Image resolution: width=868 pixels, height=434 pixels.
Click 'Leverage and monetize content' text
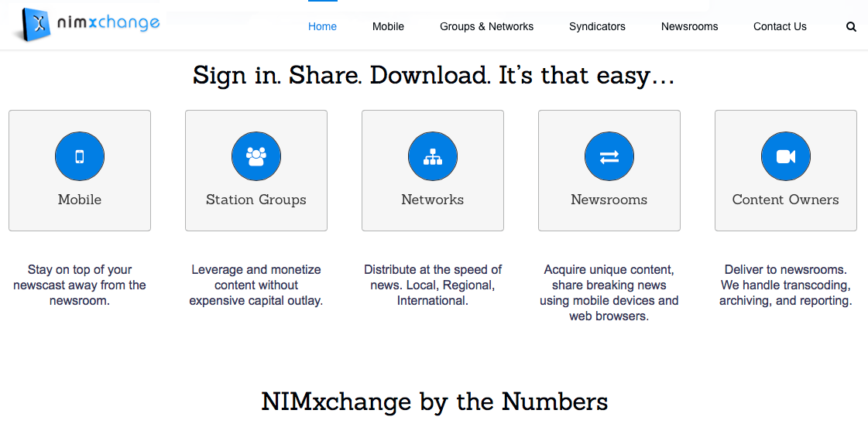coord(256,285)
